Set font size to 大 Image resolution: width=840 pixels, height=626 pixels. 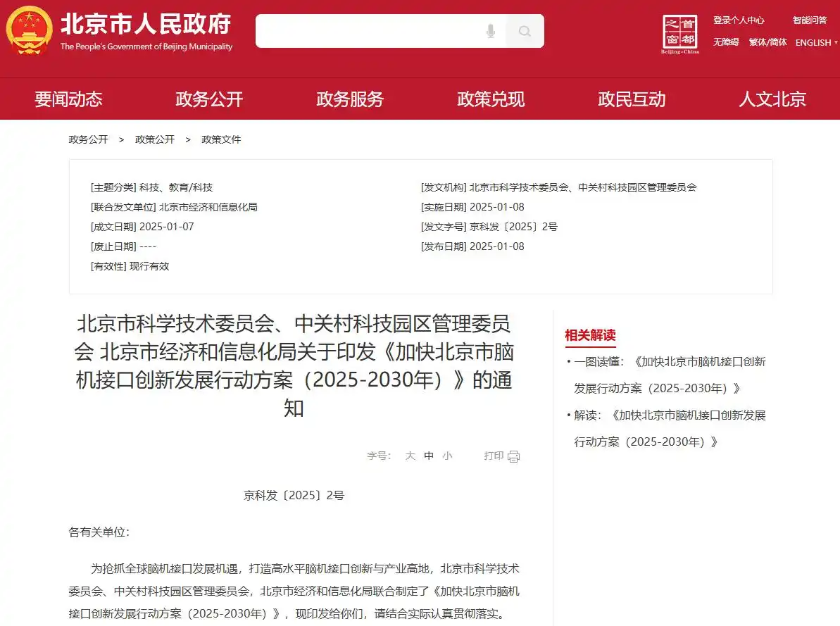410,456
